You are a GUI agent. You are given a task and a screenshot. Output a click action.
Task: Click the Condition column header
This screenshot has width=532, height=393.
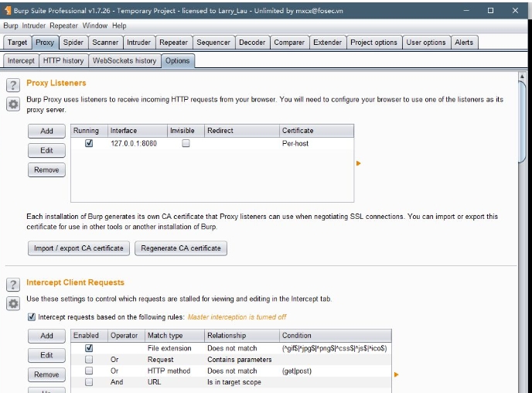[x=336, y=335]
